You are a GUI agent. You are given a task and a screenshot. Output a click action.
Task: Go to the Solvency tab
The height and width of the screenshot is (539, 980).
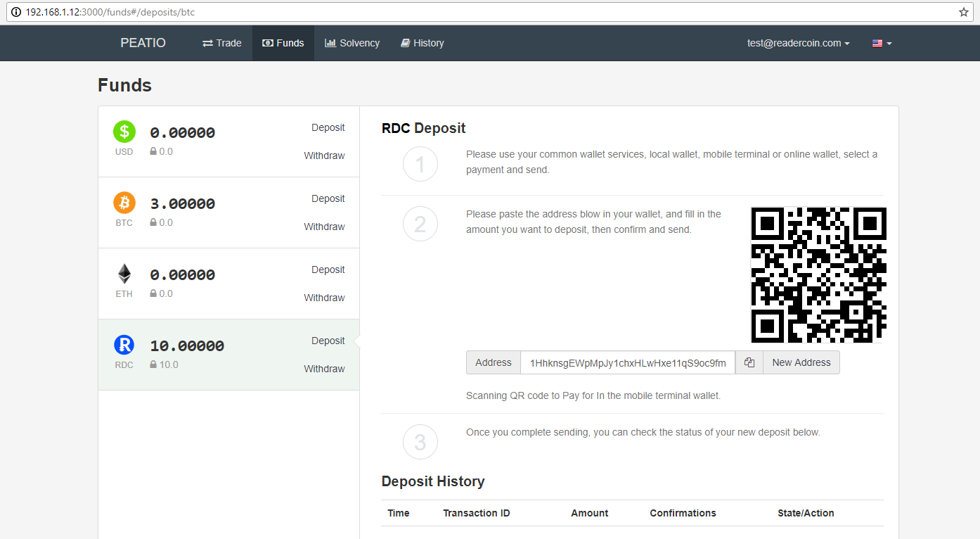tap(352, 43)
